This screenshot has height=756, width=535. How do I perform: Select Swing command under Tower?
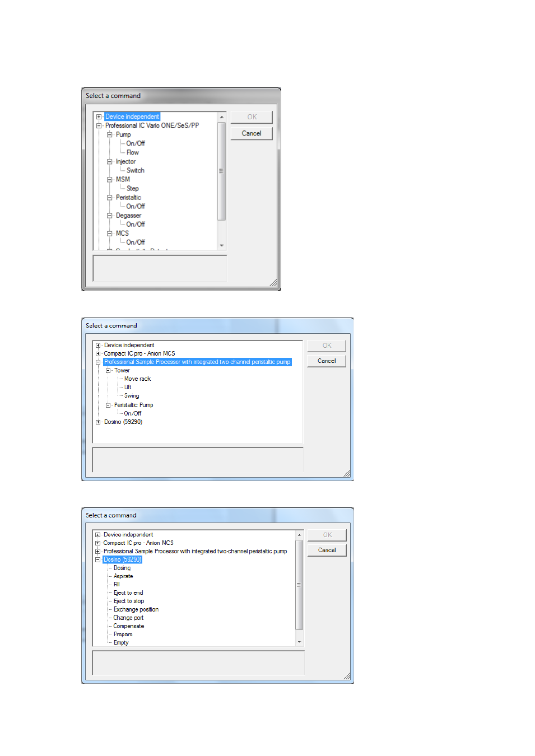point(132,396)
